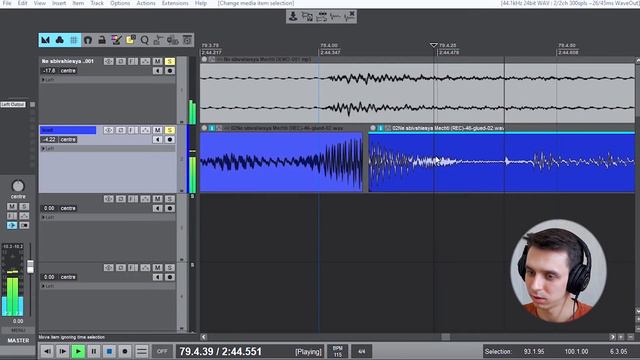
Task: Expand Left section on blue-named track
Action: click(43, 149)
